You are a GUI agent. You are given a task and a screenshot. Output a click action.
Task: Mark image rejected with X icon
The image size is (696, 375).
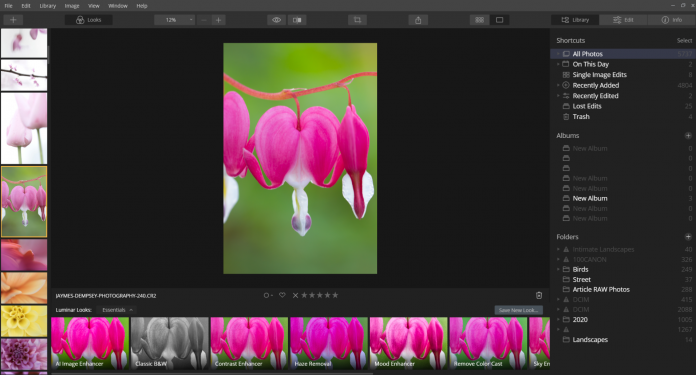coord(295,295)
